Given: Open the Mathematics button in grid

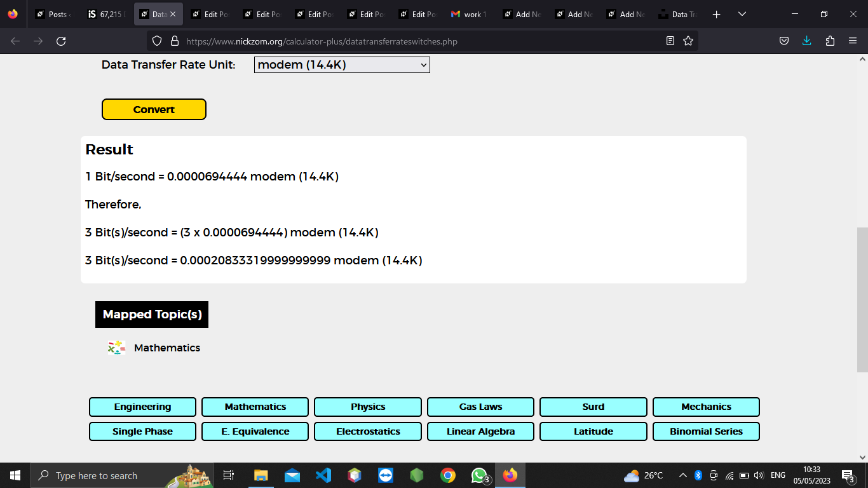Looking at the screenshot, I should 255,407.
